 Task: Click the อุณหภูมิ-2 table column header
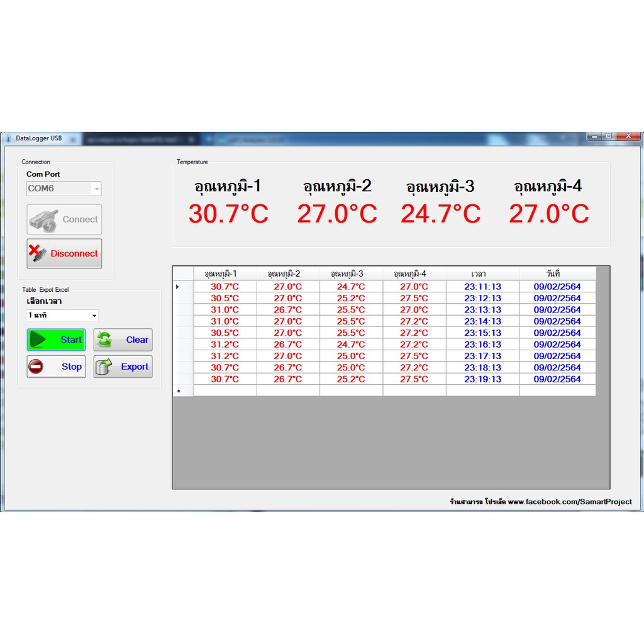288,274
